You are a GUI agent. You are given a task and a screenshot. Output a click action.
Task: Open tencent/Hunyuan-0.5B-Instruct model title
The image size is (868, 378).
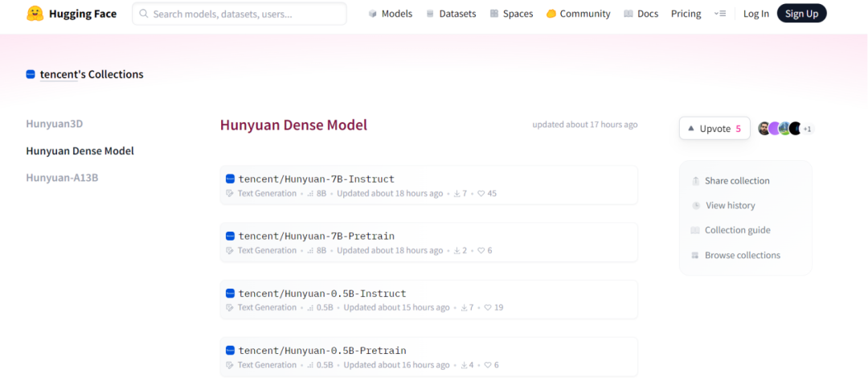tap(322, 294)
